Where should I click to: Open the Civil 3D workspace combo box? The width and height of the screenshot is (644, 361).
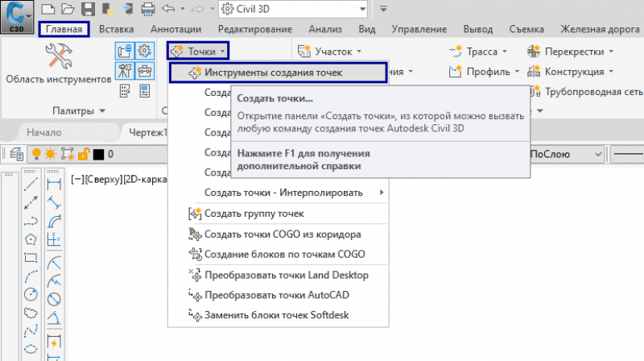tap(293, 9)
